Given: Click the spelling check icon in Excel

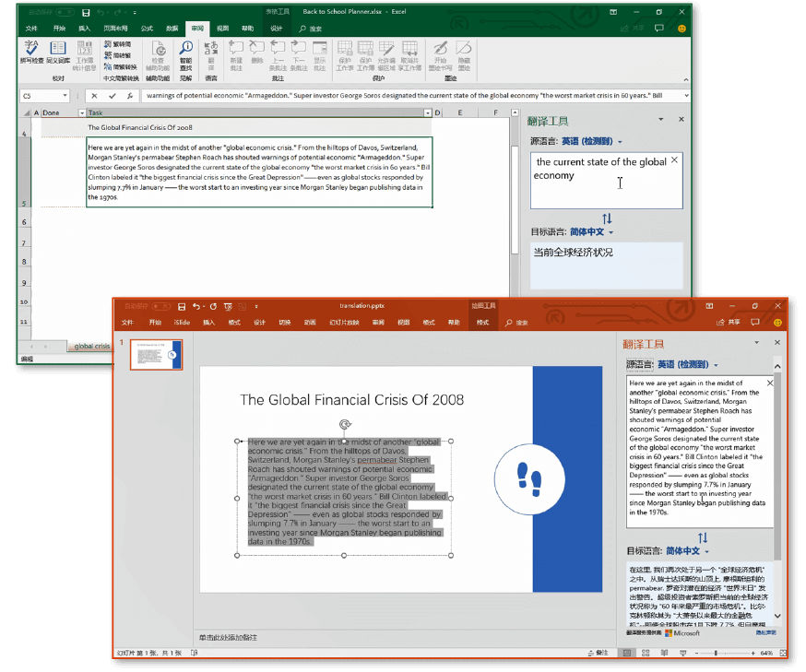Looking at the screenshot, I should click(31, 50).
